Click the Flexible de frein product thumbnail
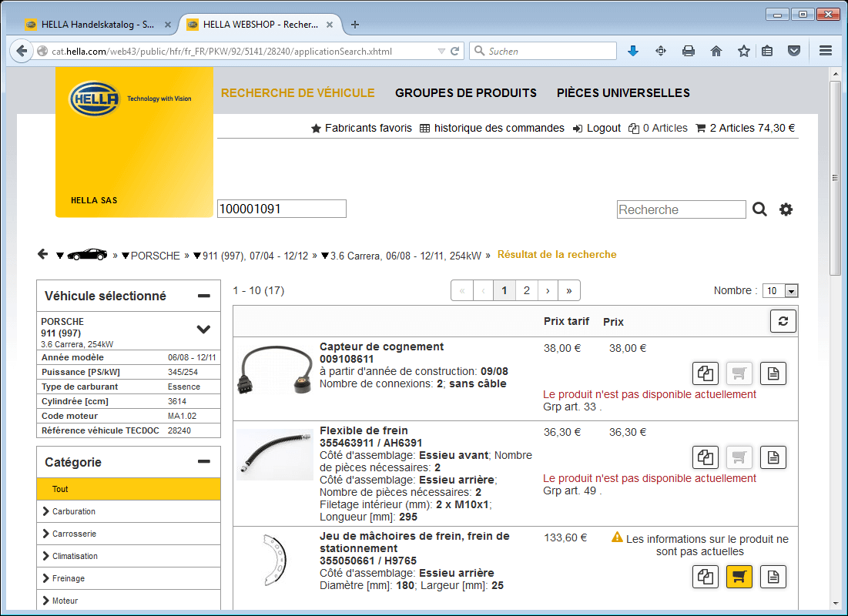 [275, 454]
